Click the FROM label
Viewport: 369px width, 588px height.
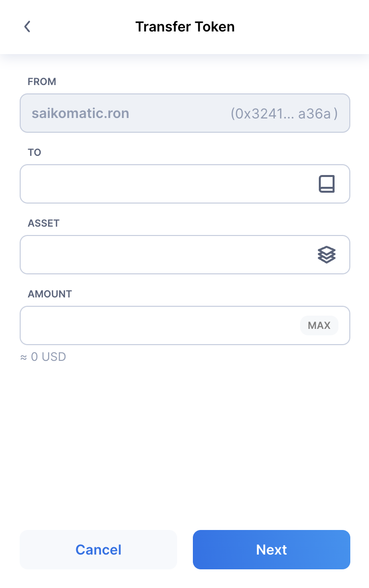(42, 82)
